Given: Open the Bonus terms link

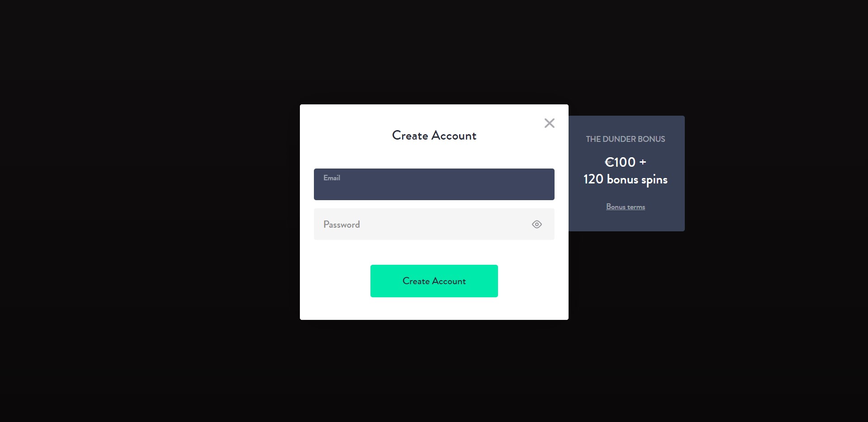Looking at the screenshot, I should [626, 207].
